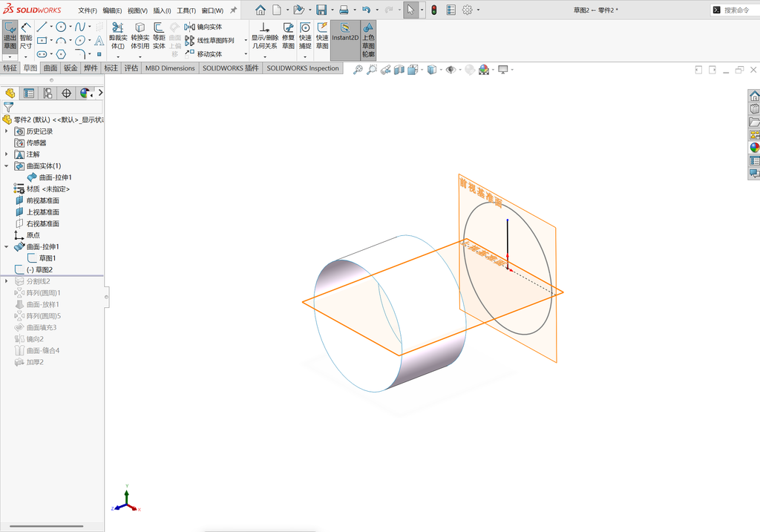Click the Rebuild traffic light icon

(x=434, y=10)
